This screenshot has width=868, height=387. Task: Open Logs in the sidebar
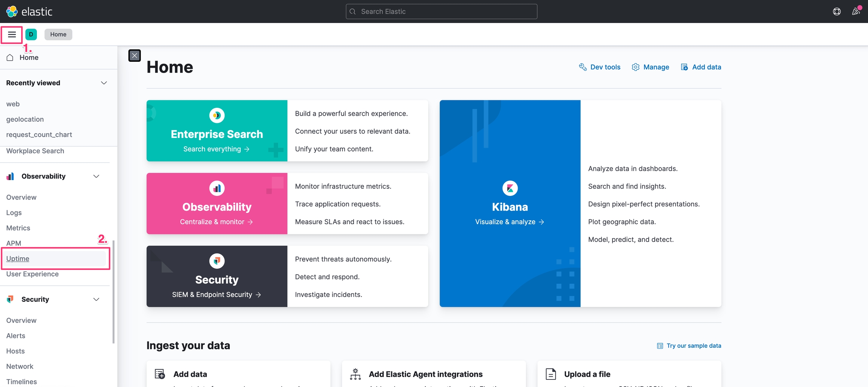[14, 213]
